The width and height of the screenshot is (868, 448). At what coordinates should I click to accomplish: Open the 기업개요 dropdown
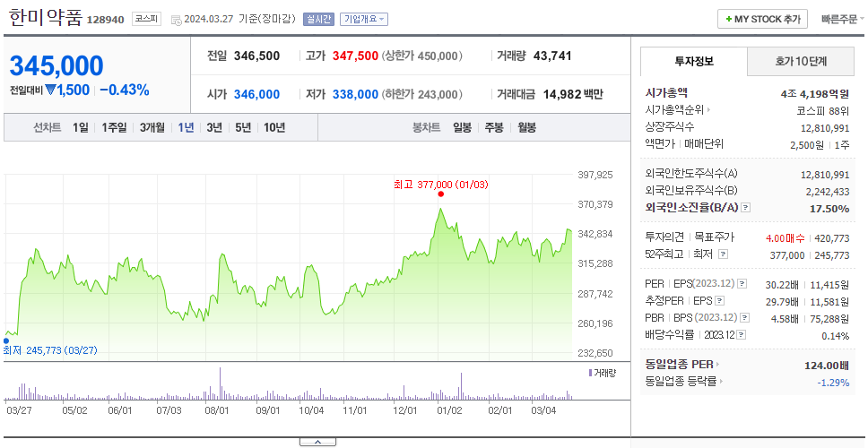(364, 19)
